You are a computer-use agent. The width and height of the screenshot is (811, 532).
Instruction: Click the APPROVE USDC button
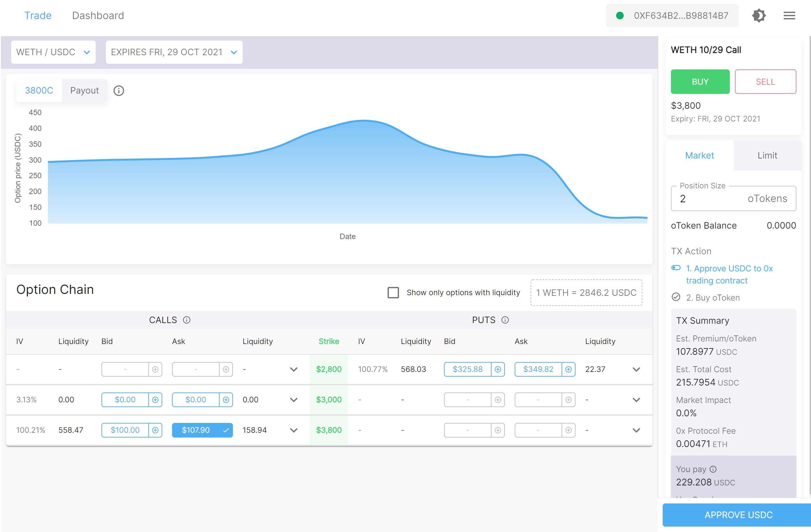(738, 515)
